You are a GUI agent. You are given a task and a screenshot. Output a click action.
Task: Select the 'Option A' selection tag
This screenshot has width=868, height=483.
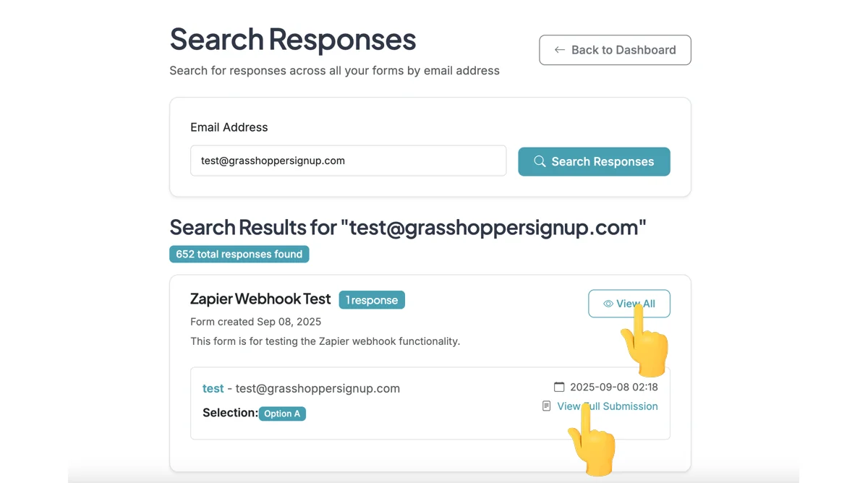point(282,414)
